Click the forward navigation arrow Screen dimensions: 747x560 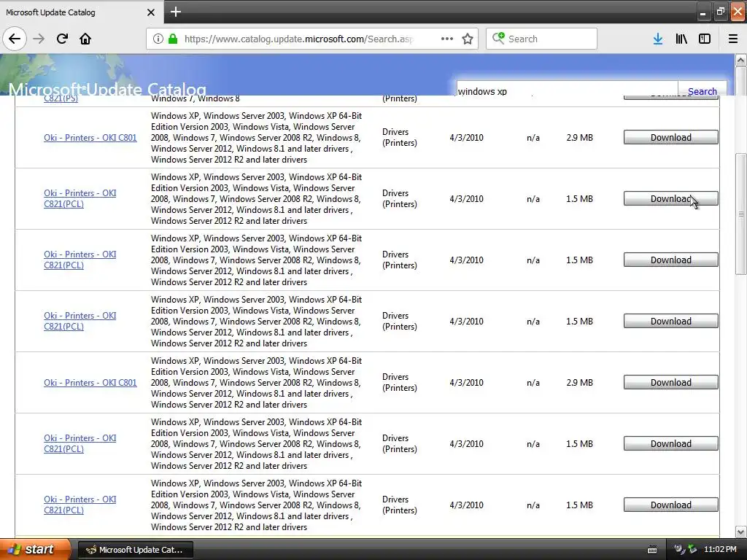39,39
